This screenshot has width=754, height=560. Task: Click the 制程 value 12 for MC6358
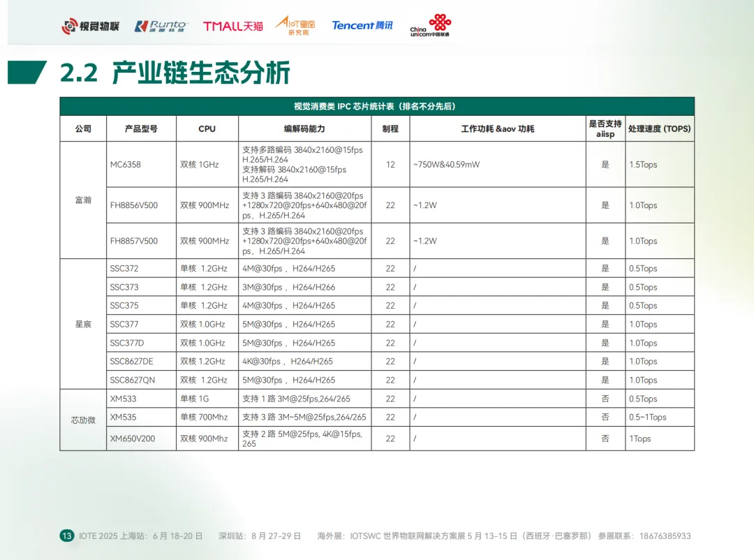(x=390, y=165)
